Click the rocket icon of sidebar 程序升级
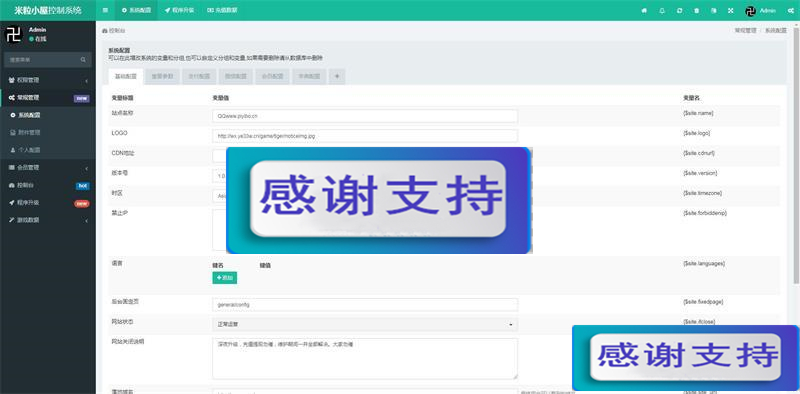This screenshot has height=394, width=800. [11, 203]
